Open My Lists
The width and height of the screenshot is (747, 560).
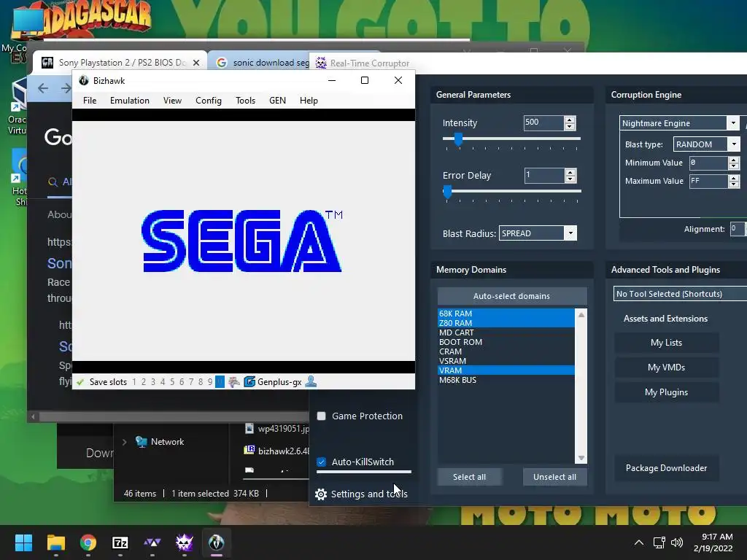tap(666, 343)
